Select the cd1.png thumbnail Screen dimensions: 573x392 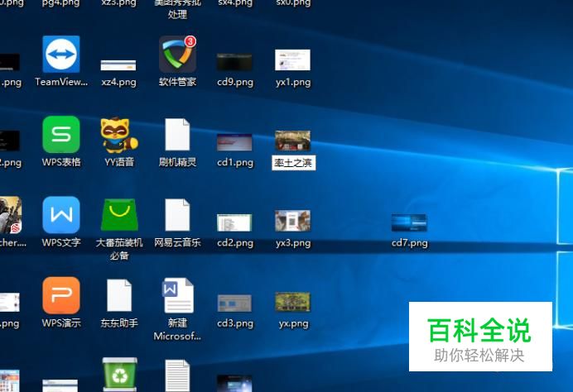point(234,142)
